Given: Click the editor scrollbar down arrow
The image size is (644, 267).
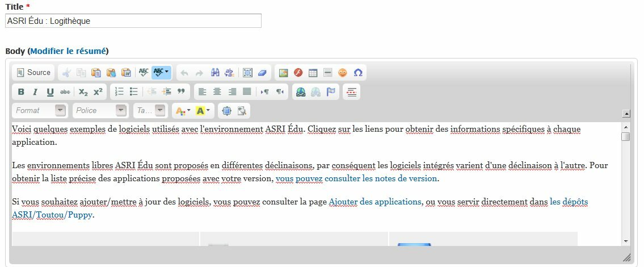Looking at the screenshot, I should [625, 241].
